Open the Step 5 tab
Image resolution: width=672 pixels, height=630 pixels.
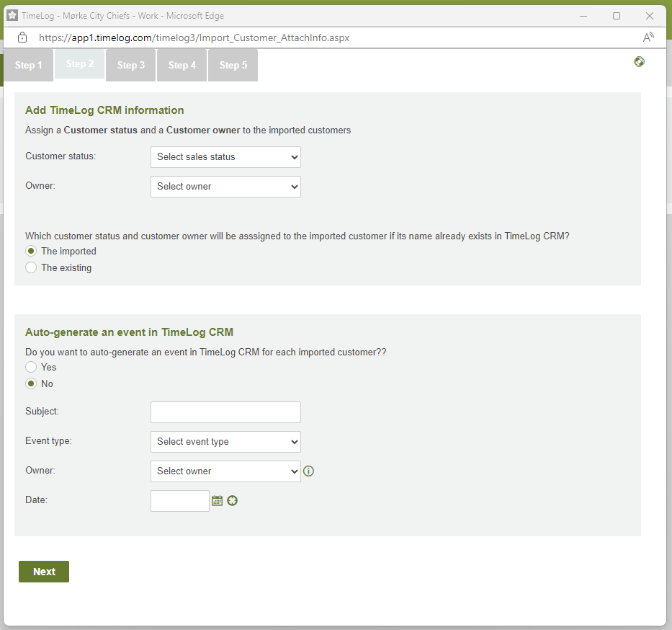click(233, 66)
